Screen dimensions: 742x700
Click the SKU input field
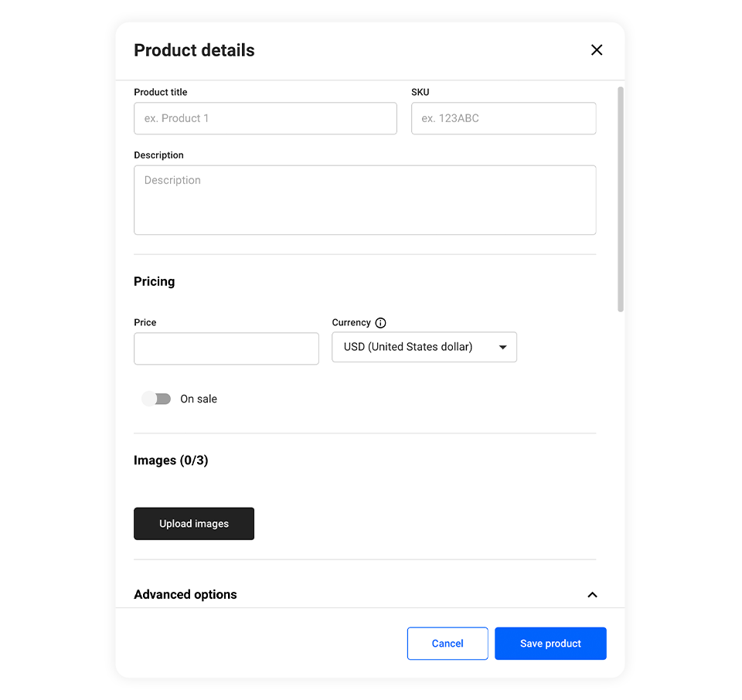point(503,118)
